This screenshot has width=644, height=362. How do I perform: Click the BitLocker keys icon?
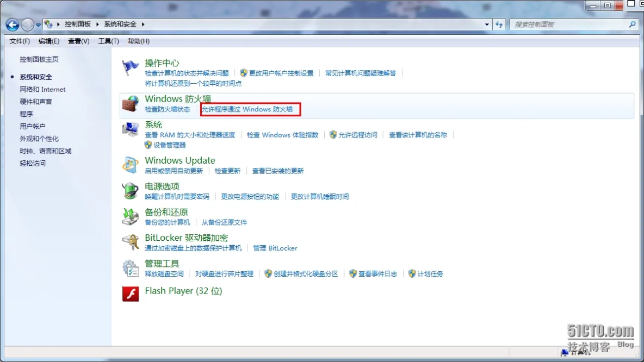130,242
